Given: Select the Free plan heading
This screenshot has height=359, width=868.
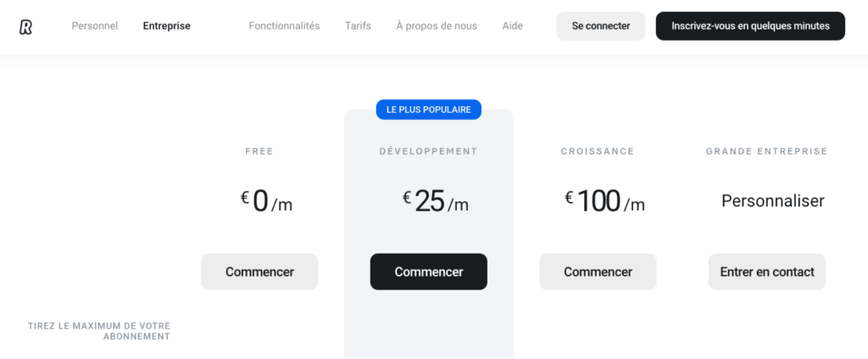Looking at the screenshot, I should point(259,152).
